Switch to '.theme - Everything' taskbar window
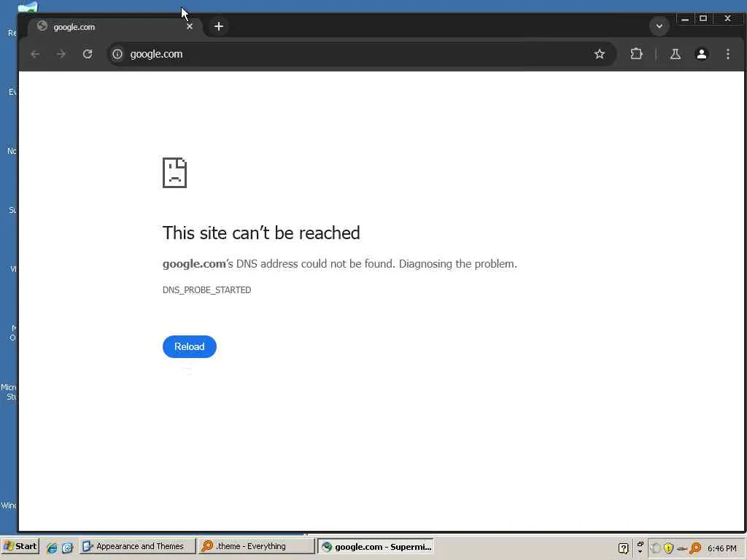Viewport: 747px width, 560px height. pos(256,547)
